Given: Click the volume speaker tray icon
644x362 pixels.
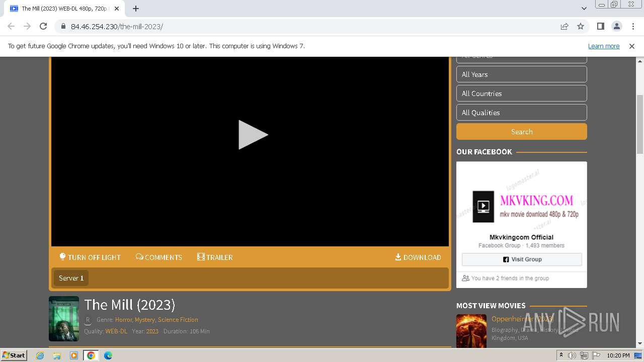Looking at the screenshot, I should (x=572, y=355).
